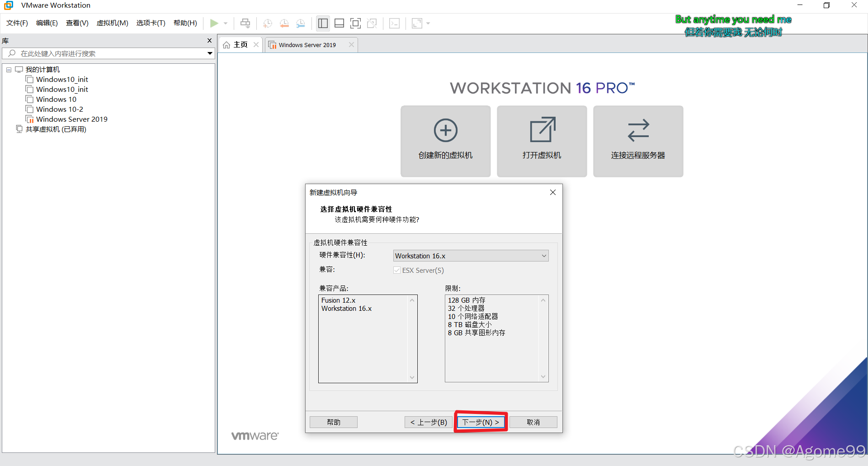Open the 硬件兼容性 Workstation 16.x combo box
The image size is (868, 466).
point(471,256)
